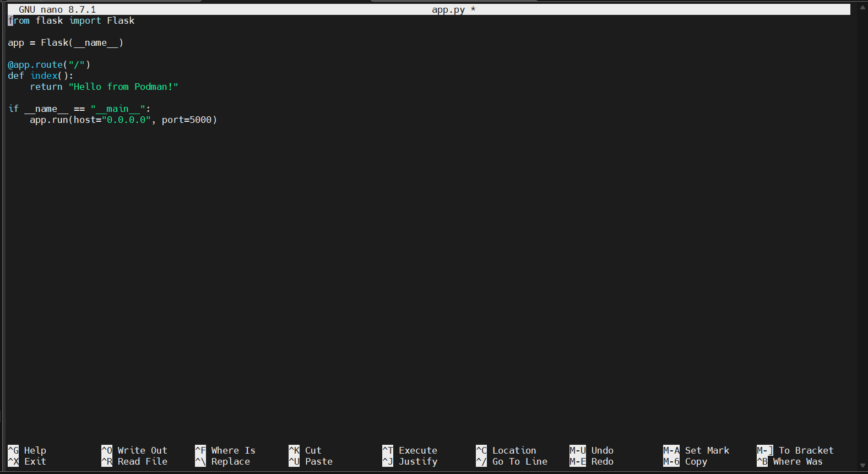Select the ^O Write Out shortcut
Viewport: 868px width, 474px height.
point(134,450)
